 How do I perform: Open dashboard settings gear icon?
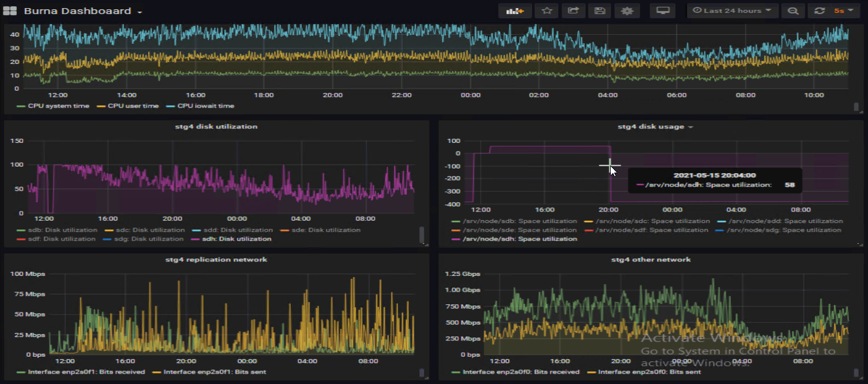coord(626,11)
